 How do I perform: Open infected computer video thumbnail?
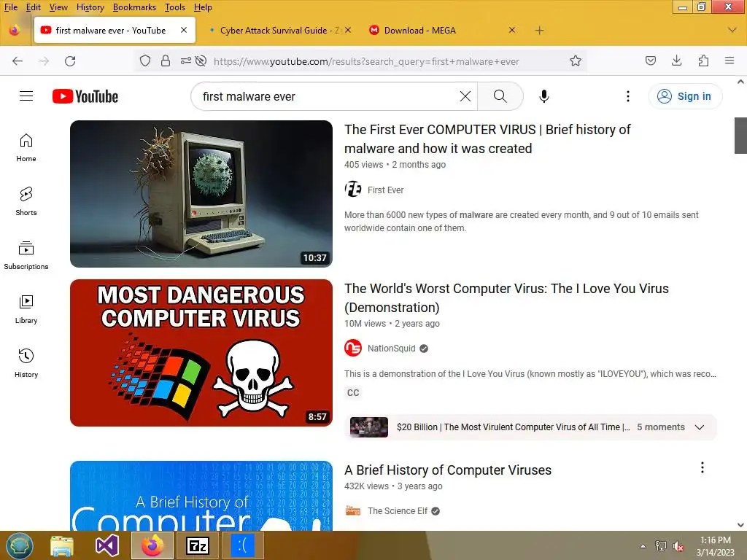[x=201, y=194]
